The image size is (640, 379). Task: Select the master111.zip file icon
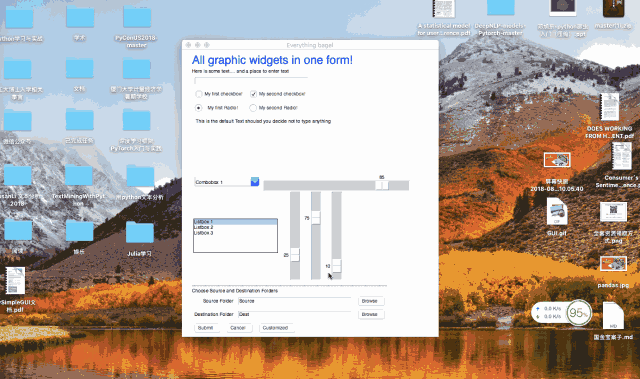coord(613,9)
